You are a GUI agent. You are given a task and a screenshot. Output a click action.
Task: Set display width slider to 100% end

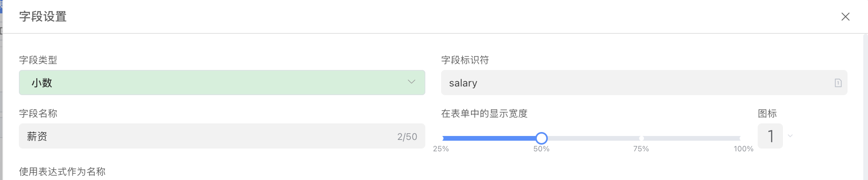click(x=740, y=138)
